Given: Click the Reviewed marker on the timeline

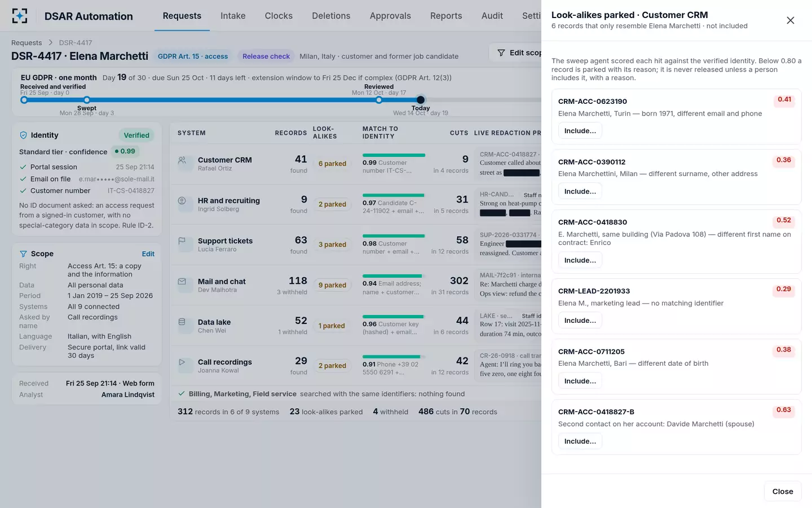Looking at the screenshot, I should 379,100.
